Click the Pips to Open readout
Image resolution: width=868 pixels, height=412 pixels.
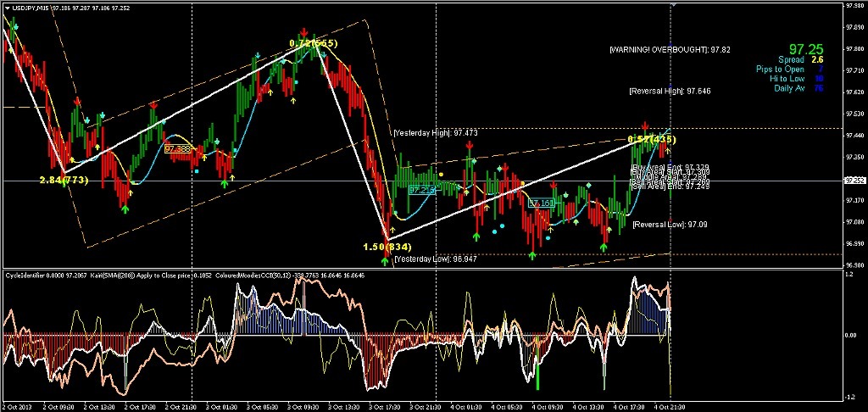click(x=790, y=70)
